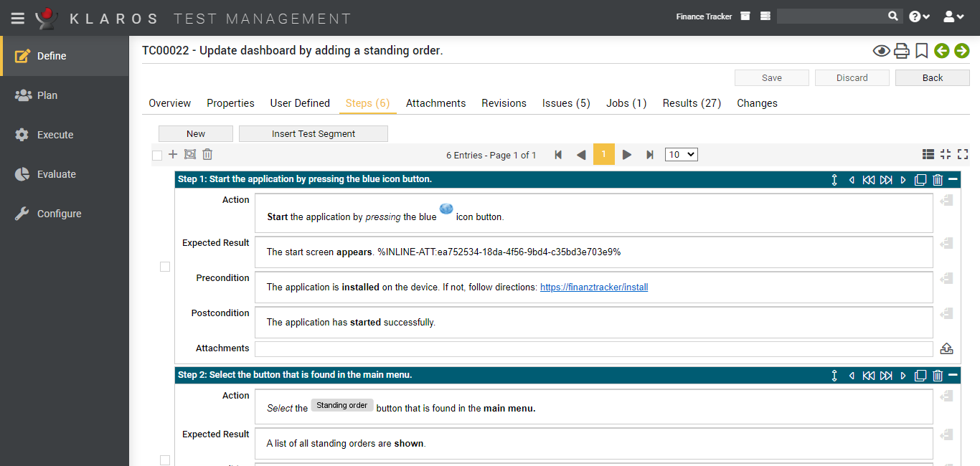980x466 pixels.
Task: Open the Results (27) tab
Action: 692,103
